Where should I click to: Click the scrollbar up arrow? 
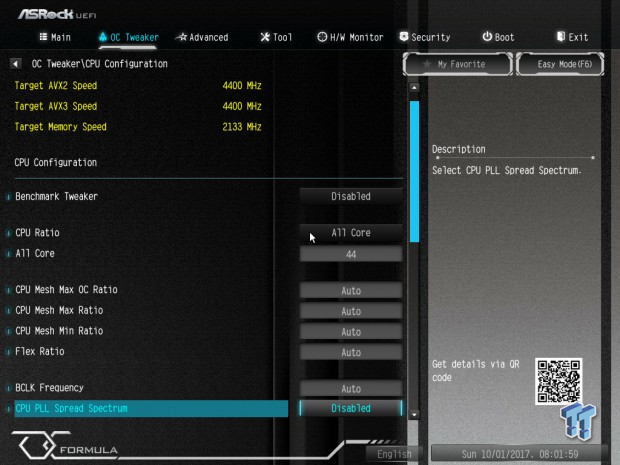[x=414, y=87]
